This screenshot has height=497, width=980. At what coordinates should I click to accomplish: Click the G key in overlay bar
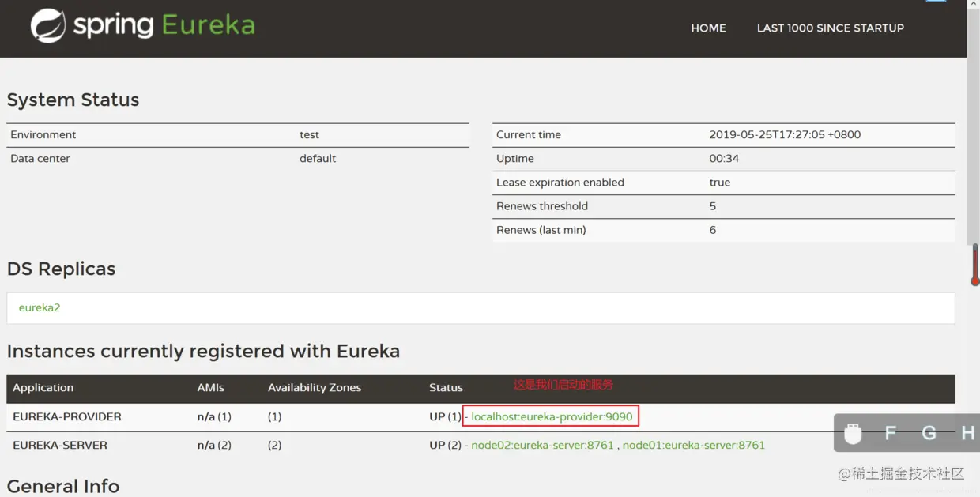click(x=929, y=433)
